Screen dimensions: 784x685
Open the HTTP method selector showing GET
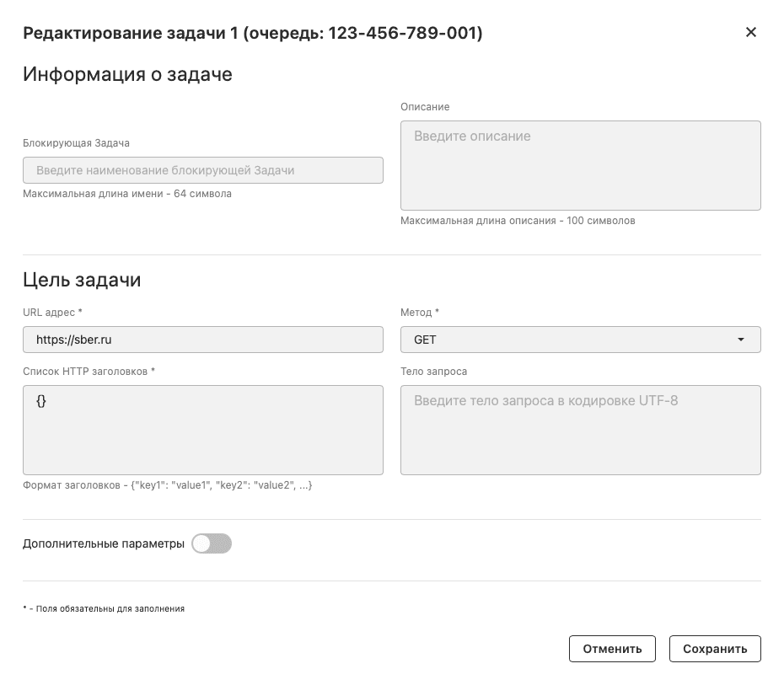(578, 340)
